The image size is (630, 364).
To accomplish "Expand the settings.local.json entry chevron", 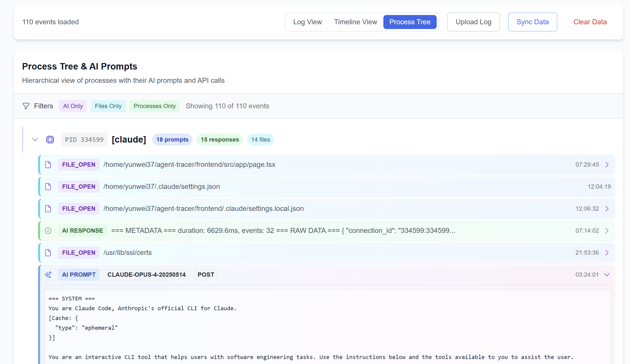I will point(607,209).
